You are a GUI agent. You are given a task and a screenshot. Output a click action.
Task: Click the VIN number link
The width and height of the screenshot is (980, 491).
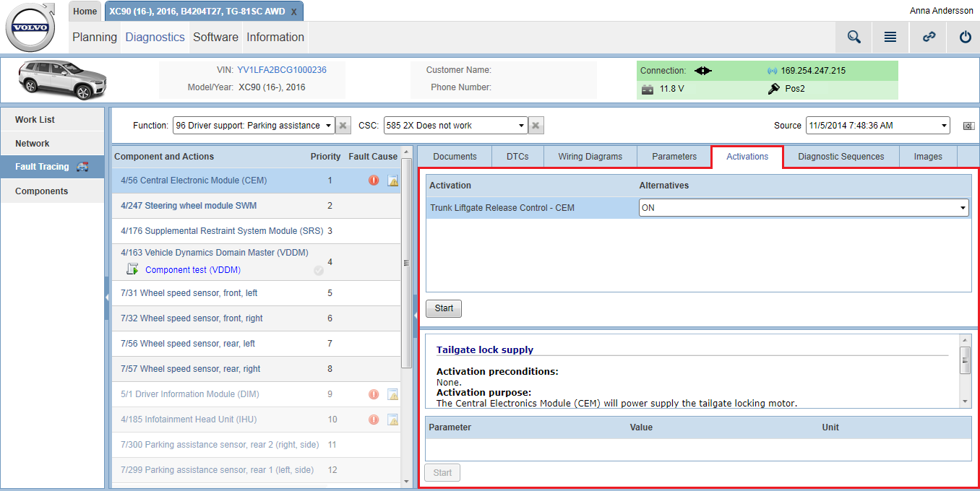[x=282, y=70]
